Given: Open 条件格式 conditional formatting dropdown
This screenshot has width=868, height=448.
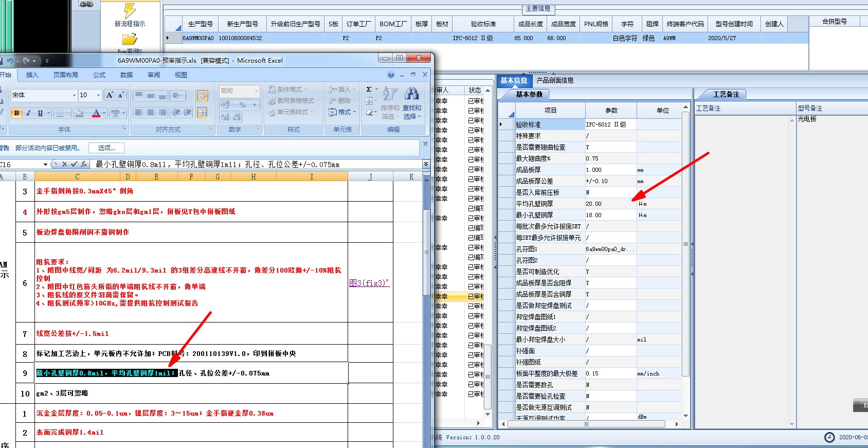Looking at the screenshot, I should pyautogui.click(x=287, y=89).
